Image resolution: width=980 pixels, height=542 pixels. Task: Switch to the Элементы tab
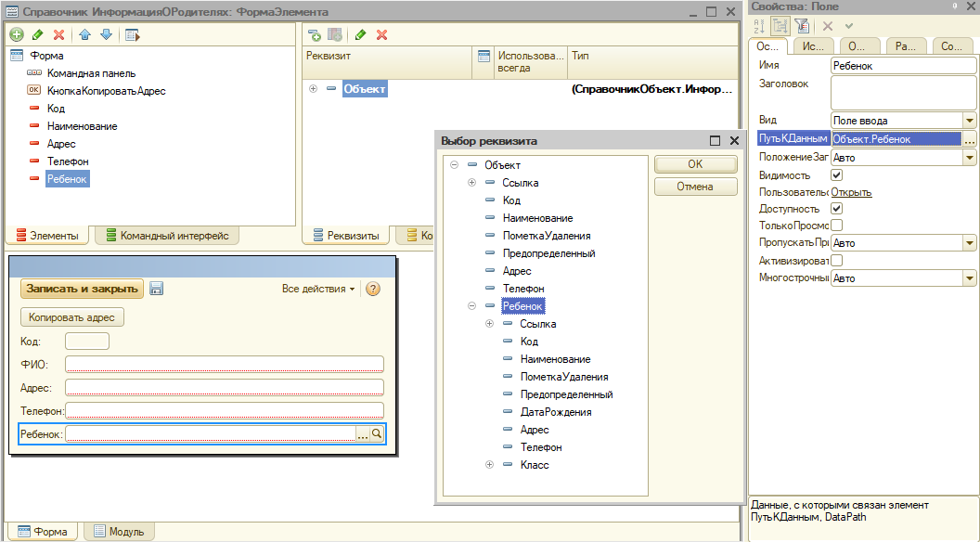pos(47,236)
